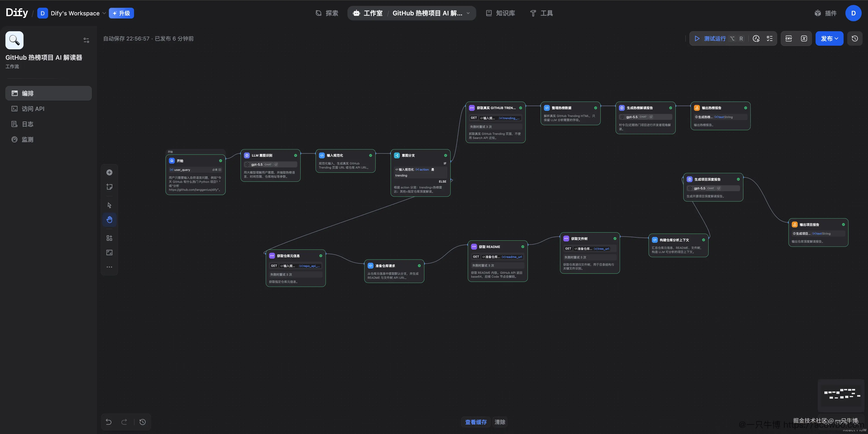Click the IF label in 意图分支 node
The height and width of the screenshot is (434, 868).
point(445,164)
